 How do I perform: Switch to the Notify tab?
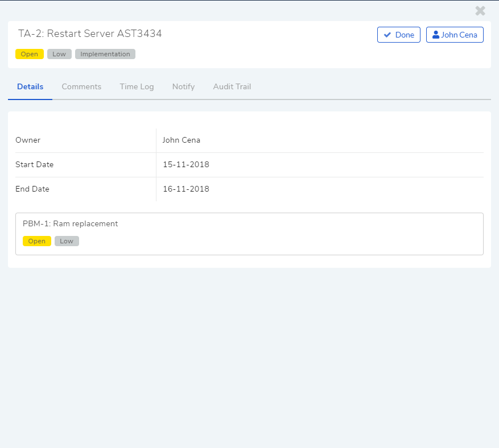coord(183,86)
